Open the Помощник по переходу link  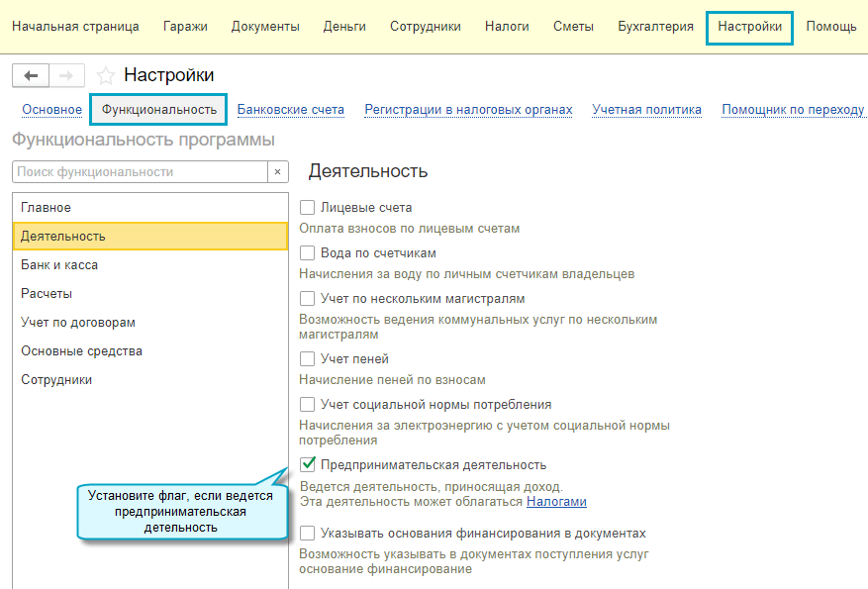tap(793, 110)
